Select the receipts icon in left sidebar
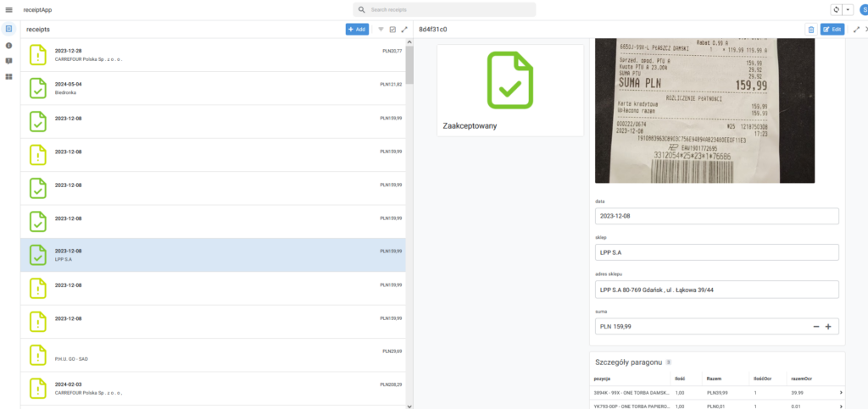Viewport: 868px width, 409px height. click(x=8, y=29)
